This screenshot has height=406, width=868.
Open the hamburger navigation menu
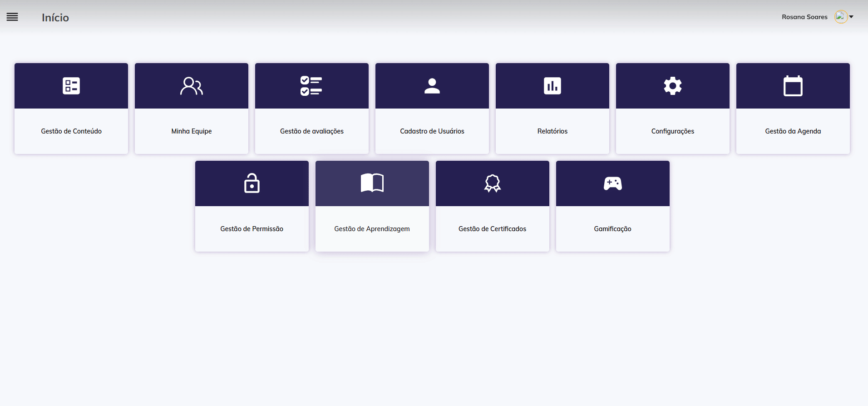(x=12, y=17)
